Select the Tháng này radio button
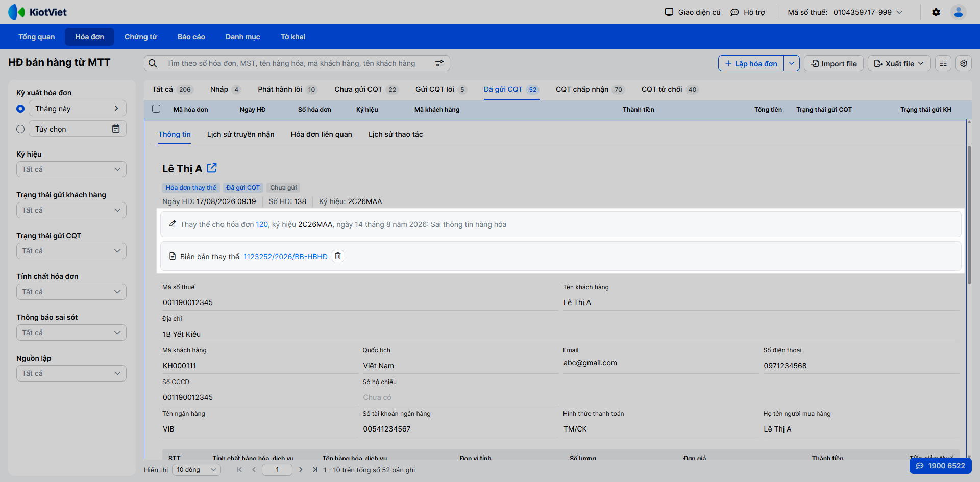 click(20, 109)
